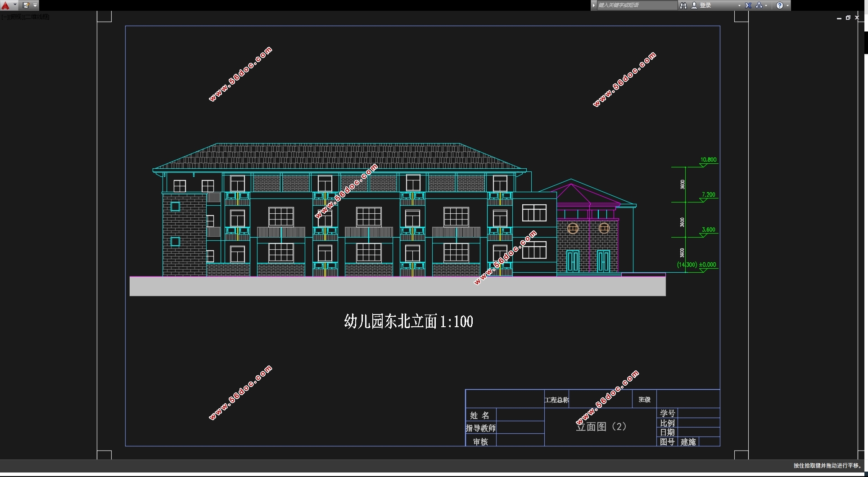868x477 pixels.
Task: Open the AutoCAD application menu (red A)
Action: pos(5,5)
